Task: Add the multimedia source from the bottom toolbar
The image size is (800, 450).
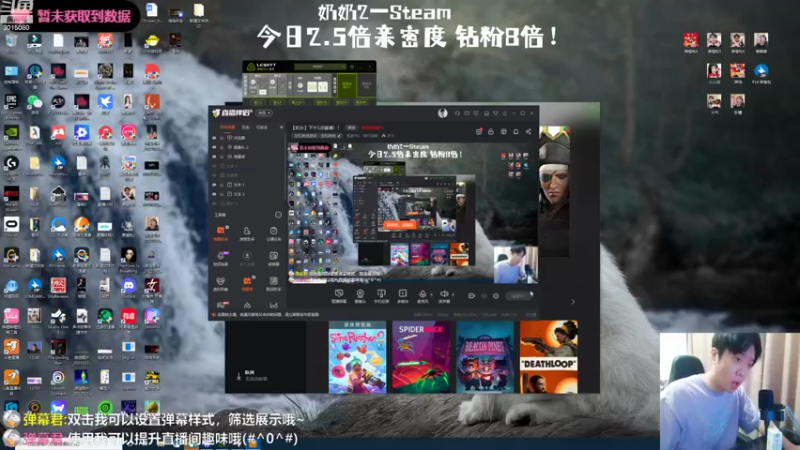Action: pos(403,295)
